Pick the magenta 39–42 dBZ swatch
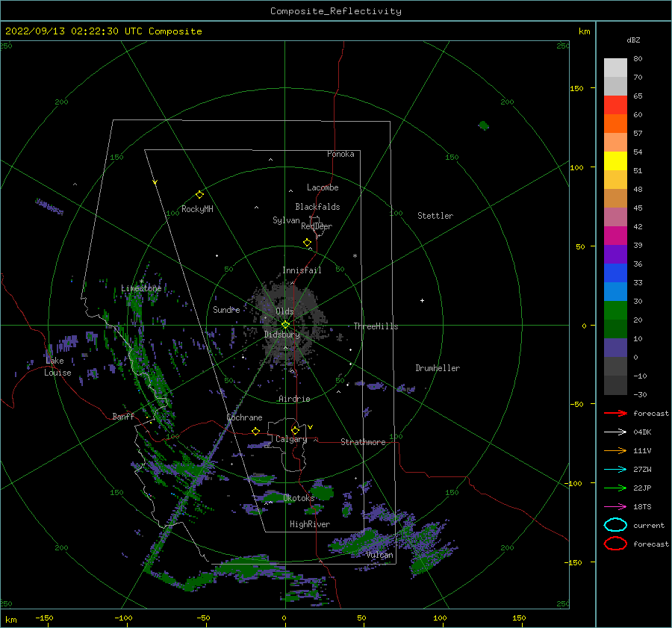Screen dimensions: 672x628 pos(615,236)
